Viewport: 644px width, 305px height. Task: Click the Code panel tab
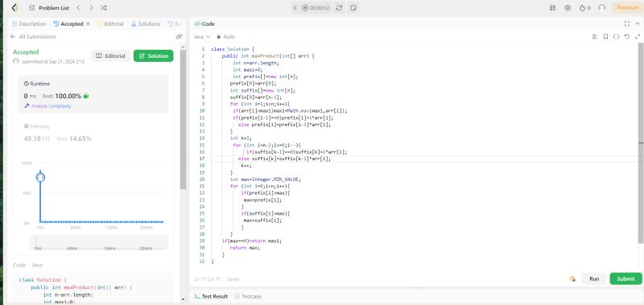204,24
